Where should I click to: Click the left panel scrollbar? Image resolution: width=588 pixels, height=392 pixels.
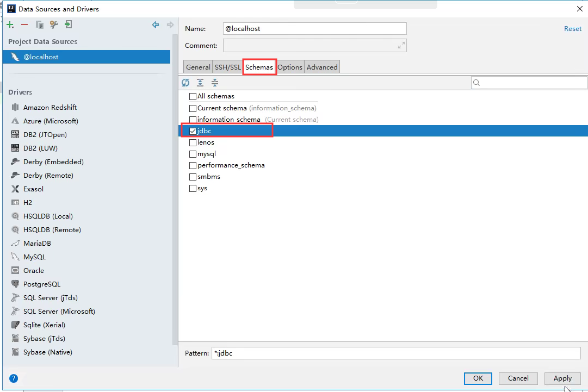(175, 189)
